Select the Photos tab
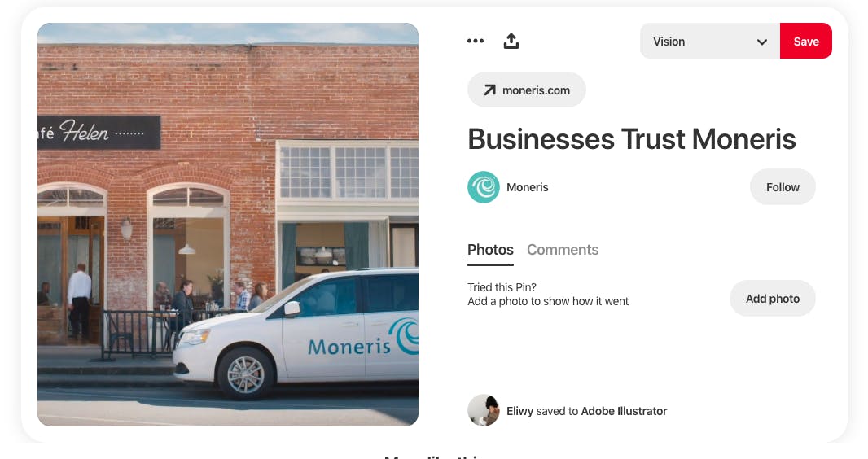The image size is (868, 459). click(x=490, y=250)
